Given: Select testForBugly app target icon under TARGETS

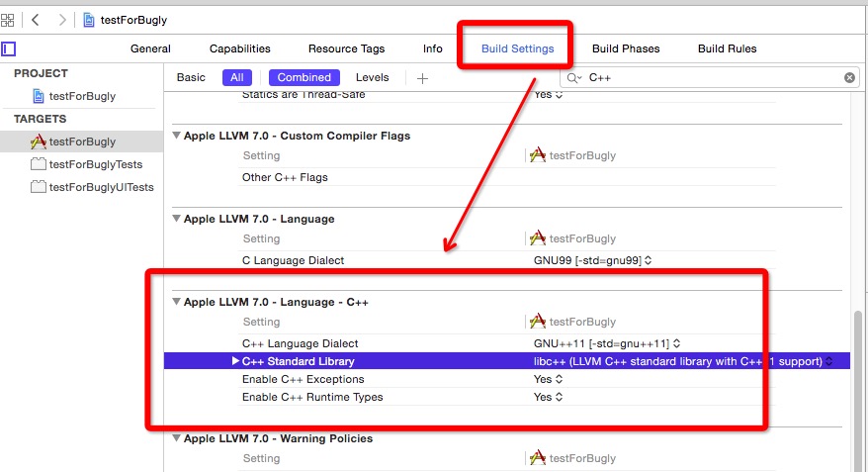Looking at the screenshot, I should tap(39, 142).
